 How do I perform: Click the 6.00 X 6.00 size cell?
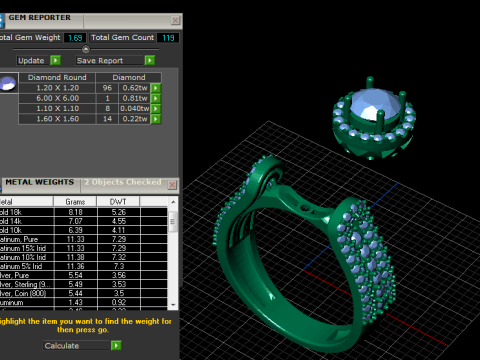(57, 98)
